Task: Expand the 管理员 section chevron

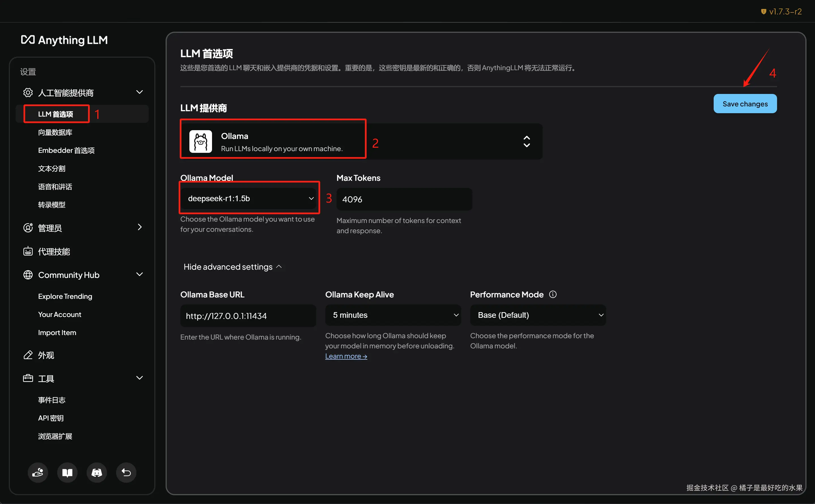Action: [140, 227]
